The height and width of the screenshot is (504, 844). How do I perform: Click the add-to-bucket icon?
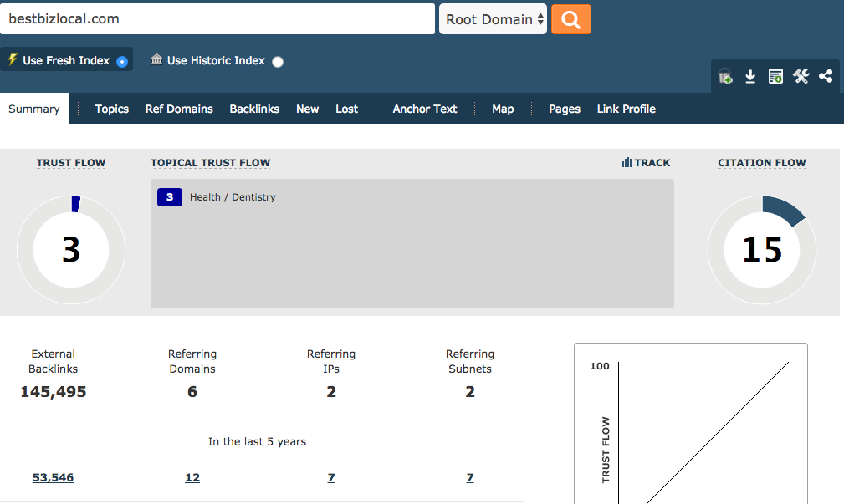pyautogui.click(x=725, y=77)
